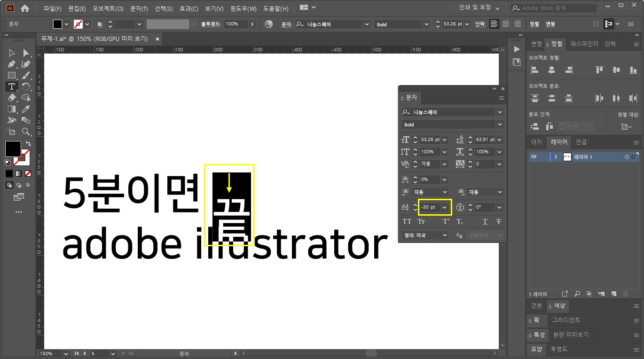Image resolution: width=644 pixels, height=359 pixels.
Task: Open 파일(F) menu
Action: click(53, 8)
